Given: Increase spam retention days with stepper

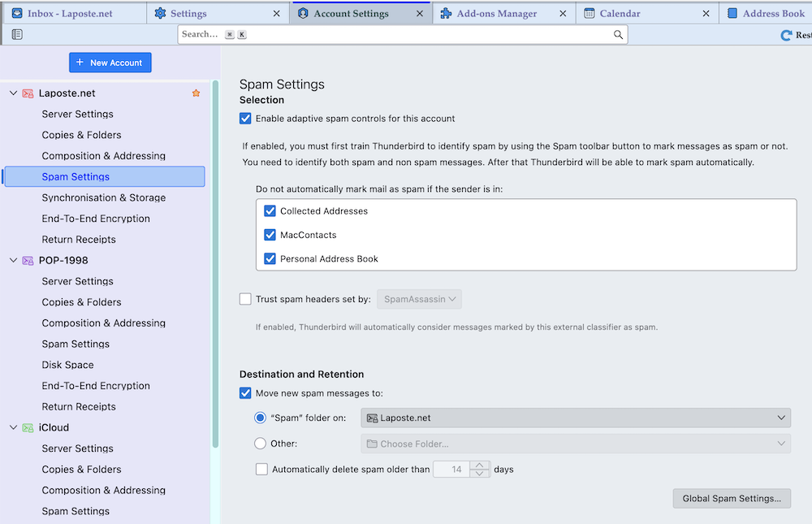Looking at the screenshot, I should 480,466.
